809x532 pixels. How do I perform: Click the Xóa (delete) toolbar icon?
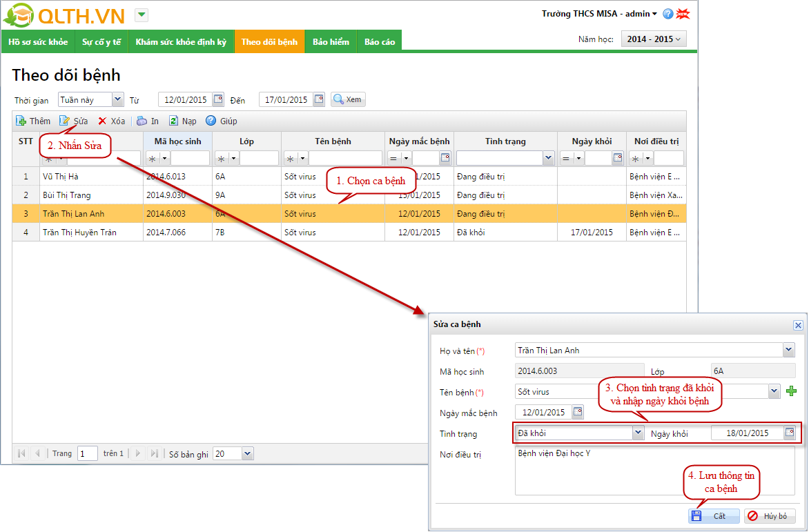click(x=102, y=121)
